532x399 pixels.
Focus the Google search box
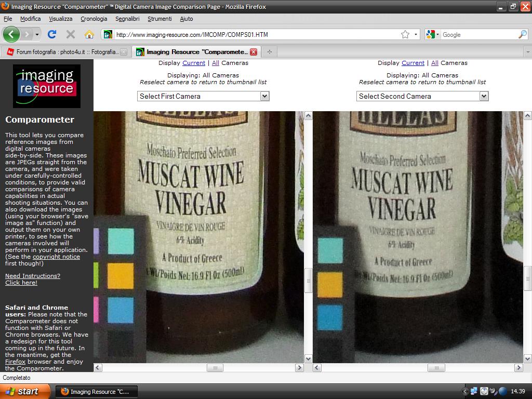(x=479, y=35)
